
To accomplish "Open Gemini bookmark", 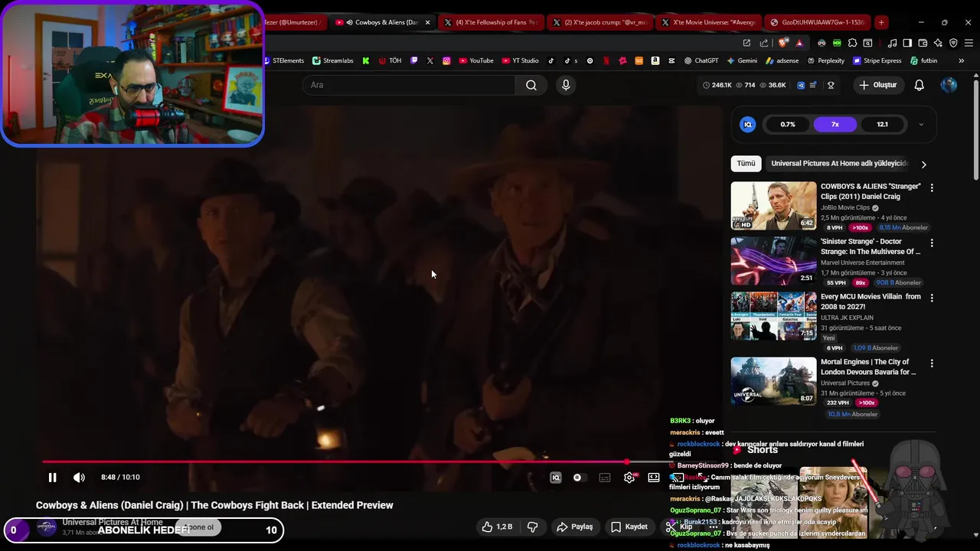I will tap(742, 60).
